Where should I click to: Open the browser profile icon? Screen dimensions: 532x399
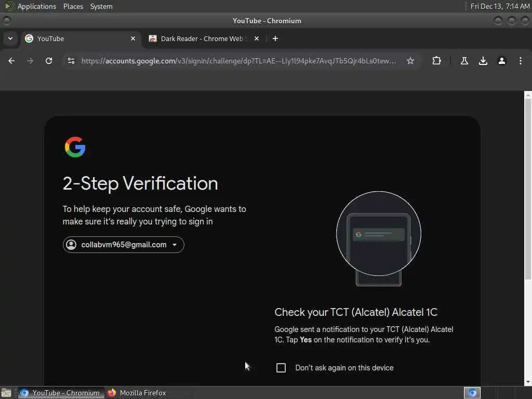(x=502, y=61)
